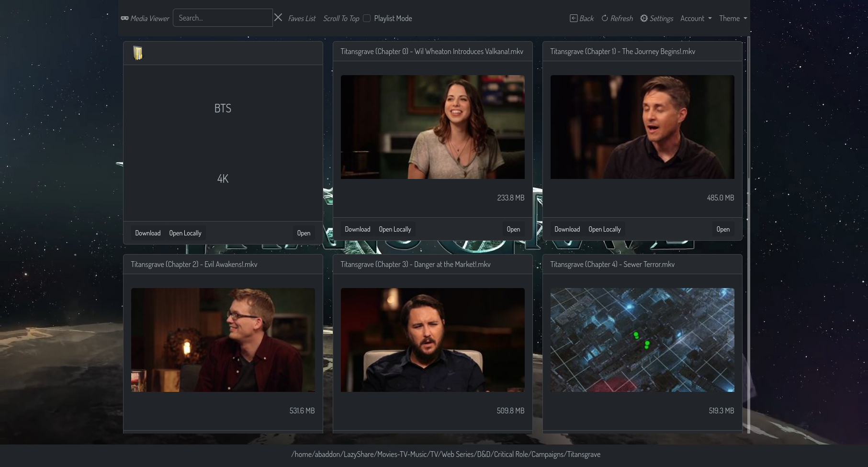Click the Media Viewer logo icon
This screenshot has width=868, height=467.
(x=124, y=18)
